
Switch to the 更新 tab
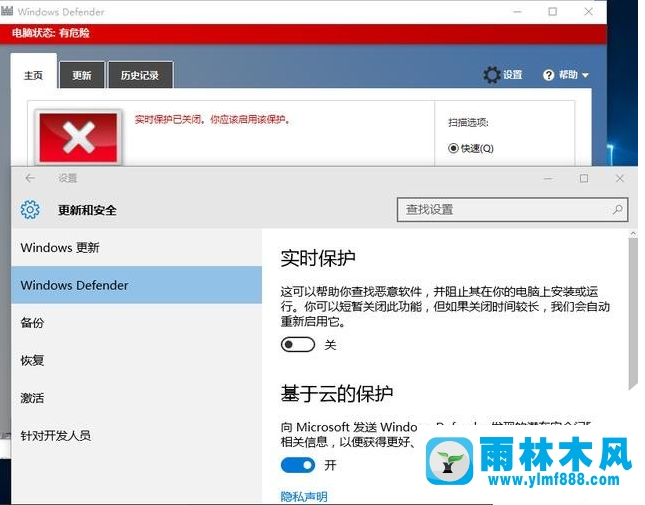click(x=82, y=75)
